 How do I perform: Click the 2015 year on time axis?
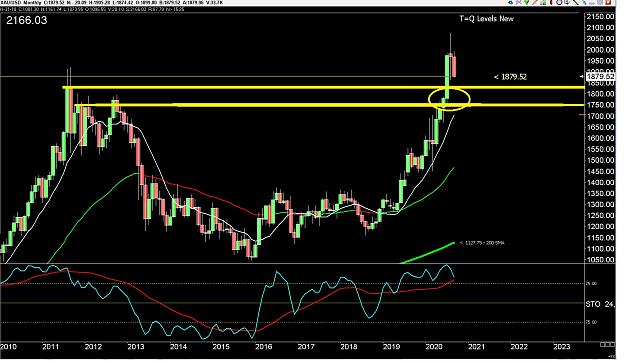click(221, 347)
